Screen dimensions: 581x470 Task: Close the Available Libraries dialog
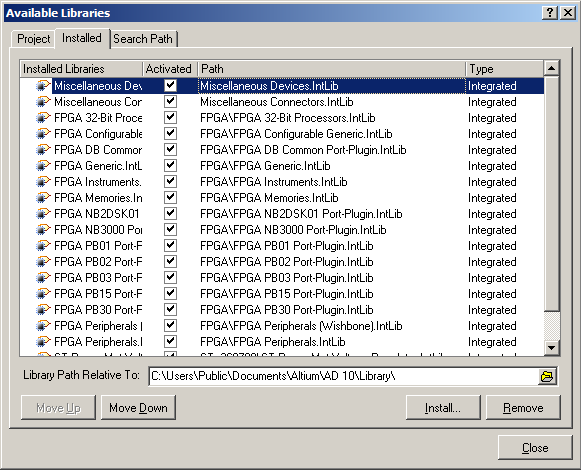535,448
